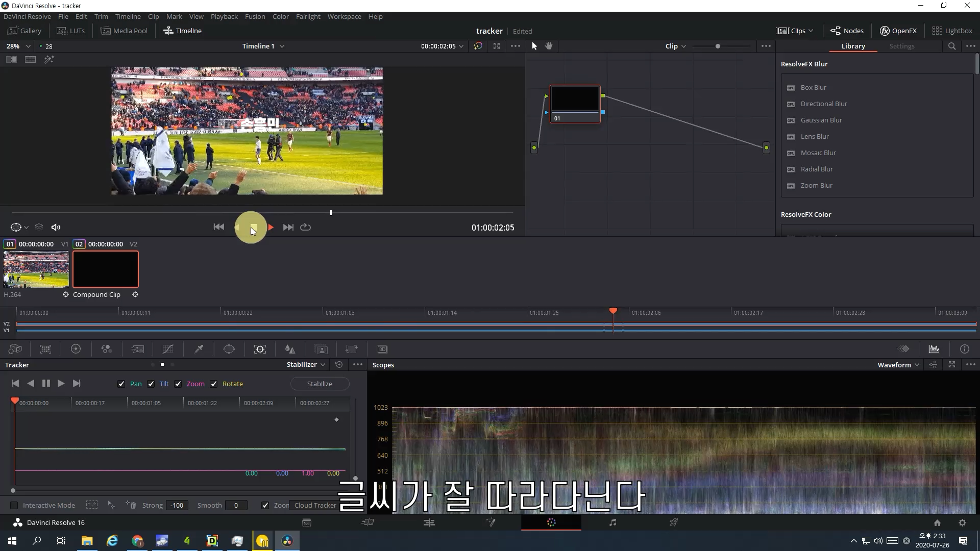Toggle loop playback icon

click(x=305, y=228)
